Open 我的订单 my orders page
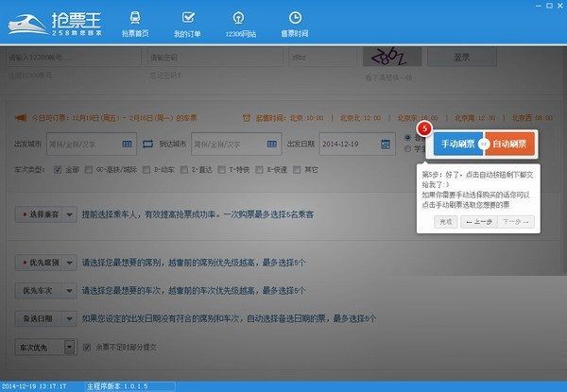The image size is (567, 392). point(187,24)
